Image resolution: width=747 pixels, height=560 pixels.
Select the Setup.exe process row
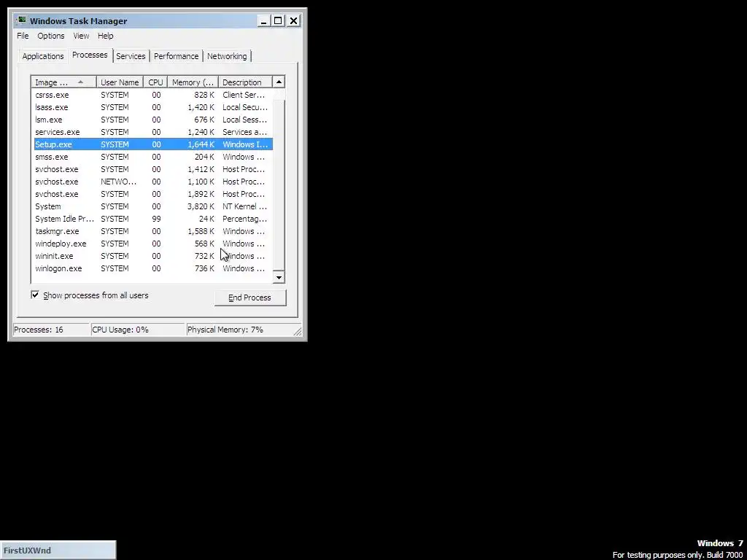pos(153,144)
